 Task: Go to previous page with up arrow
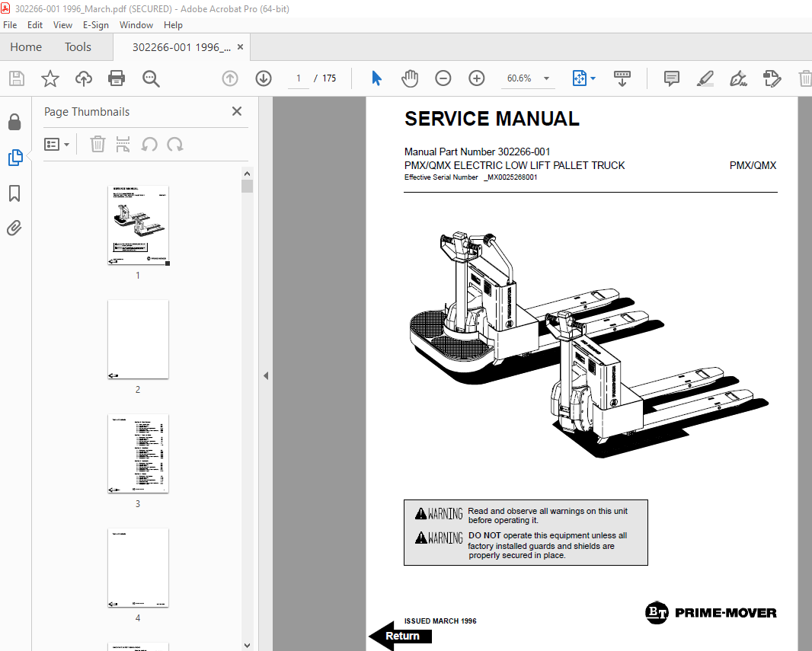[x=230, y=78]
